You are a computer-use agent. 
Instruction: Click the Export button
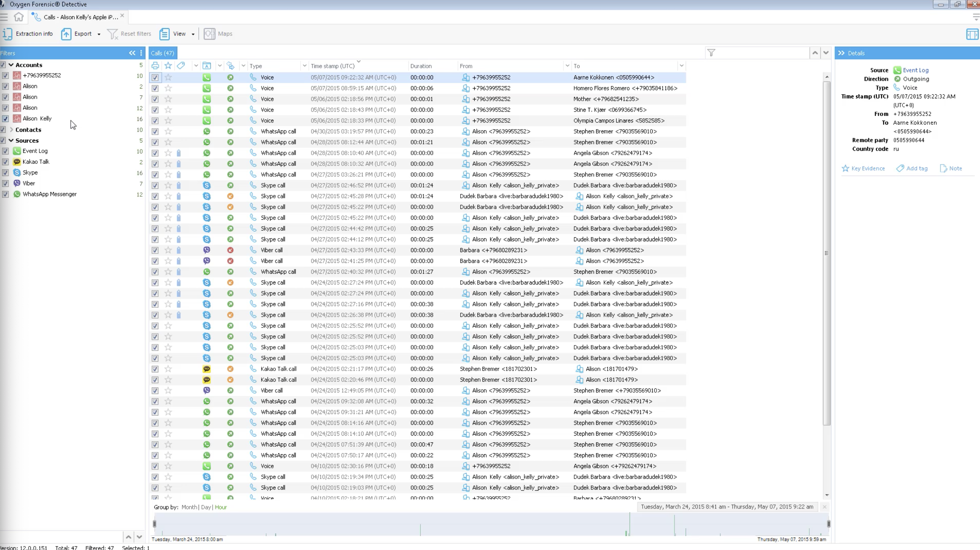77,34
